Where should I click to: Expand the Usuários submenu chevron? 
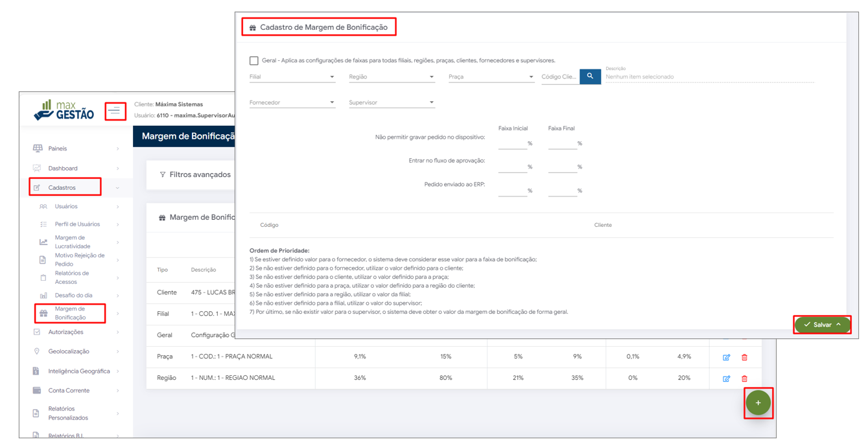117,207
